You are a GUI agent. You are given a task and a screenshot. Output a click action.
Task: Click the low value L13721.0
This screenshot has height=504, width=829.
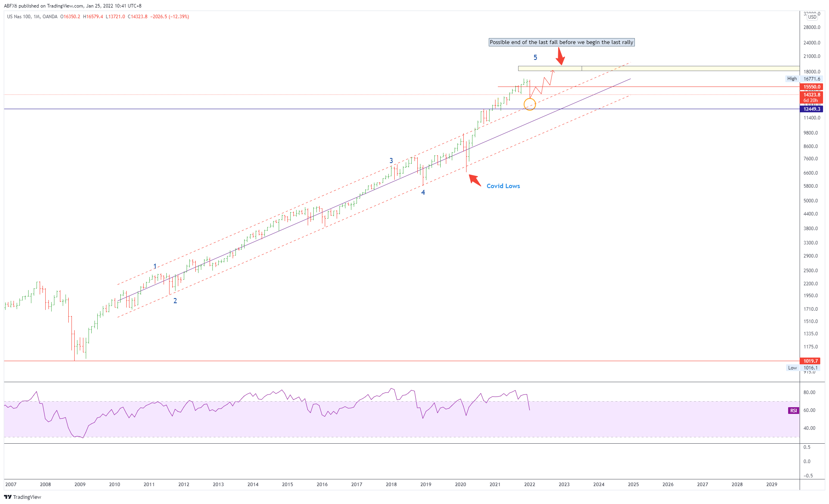point(115,17)
